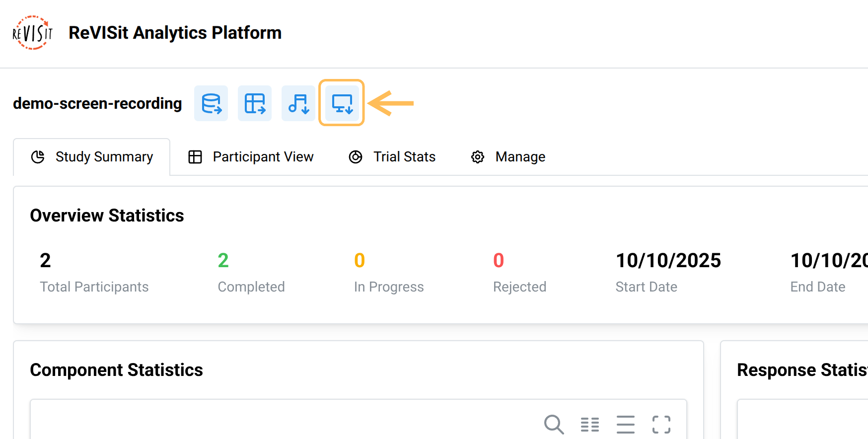Viewport: 868px width, 439px height.
Task: Click the Component Statistics heading
Action: click(x=116, y=370)
